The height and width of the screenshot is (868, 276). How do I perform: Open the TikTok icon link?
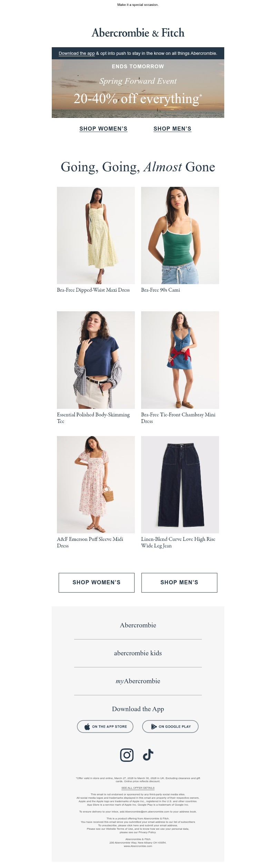tap(148, 755)
